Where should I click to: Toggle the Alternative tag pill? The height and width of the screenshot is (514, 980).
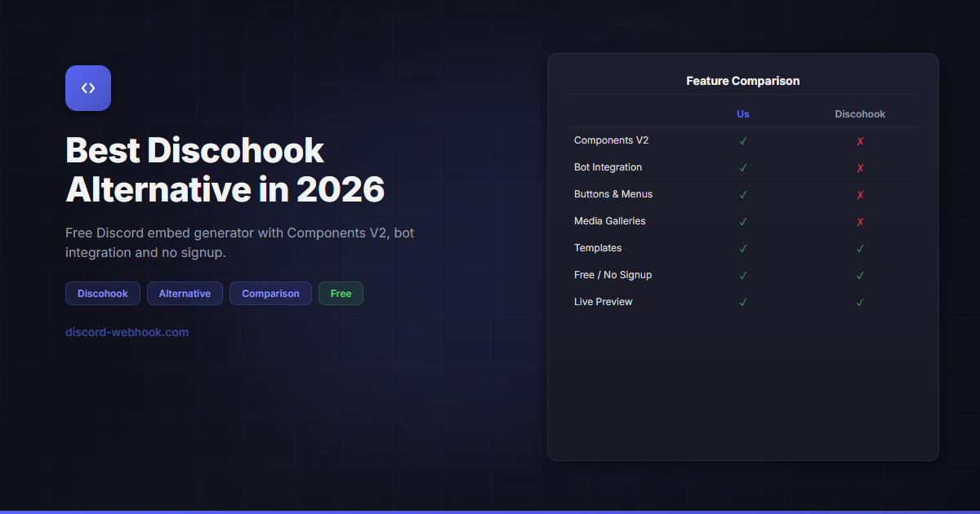coord(185,293)
